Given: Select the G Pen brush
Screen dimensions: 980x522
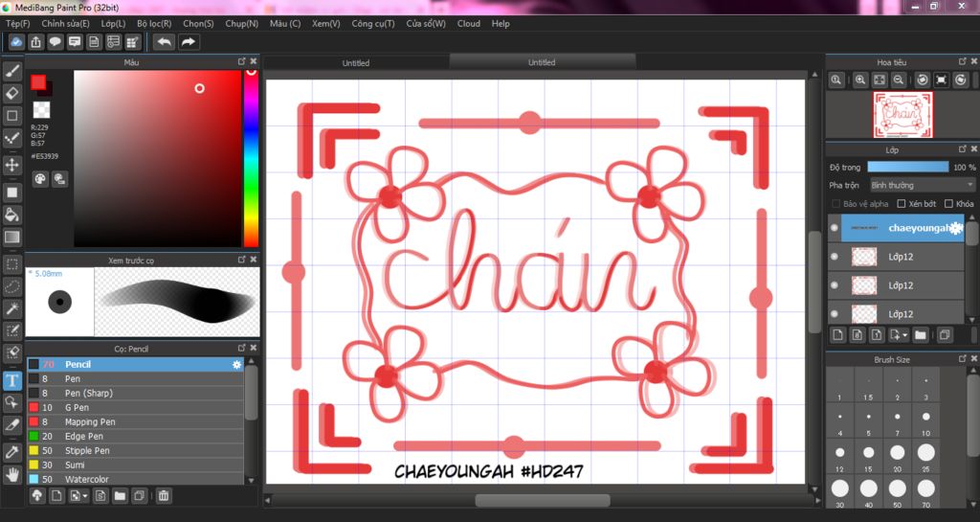Looking at the screenshot, I should (x=135, y=408).
